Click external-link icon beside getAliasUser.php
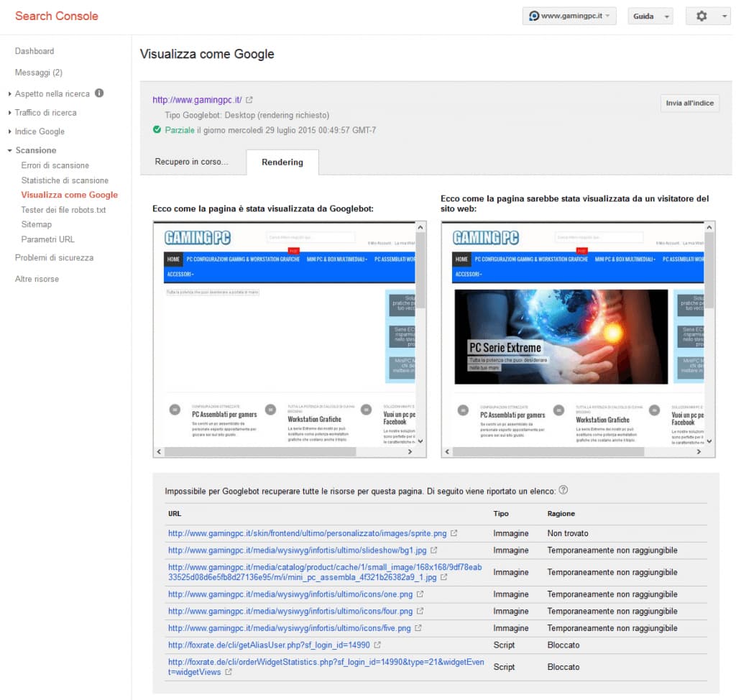736x700 pixels. click(x=377, y=645)
